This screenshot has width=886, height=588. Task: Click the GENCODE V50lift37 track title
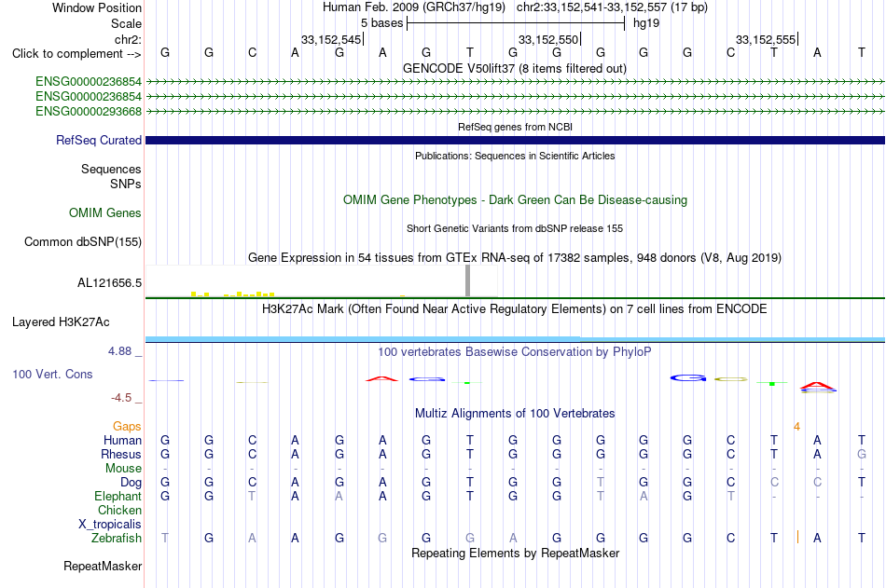515,68
